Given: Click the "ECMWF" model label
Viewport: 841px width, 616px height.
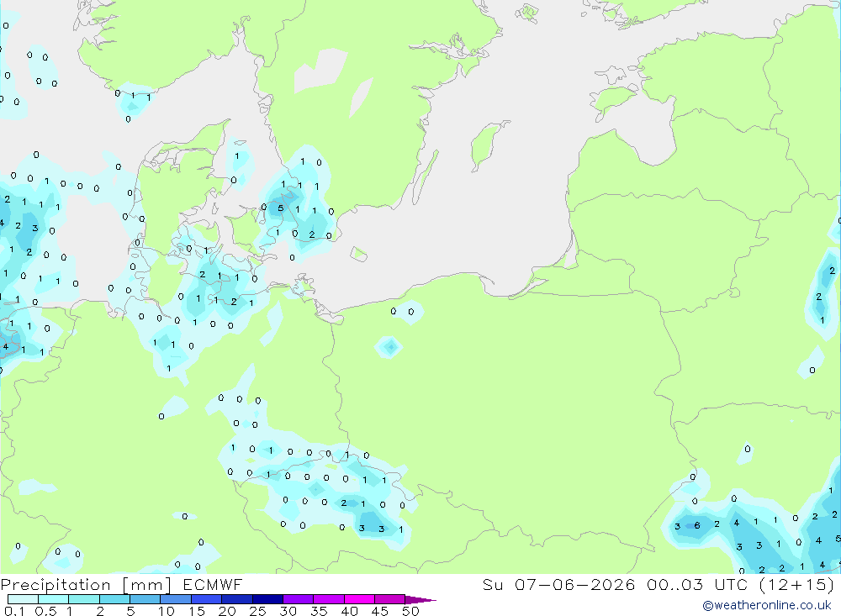Looking at the screenshot, I should (213, 585).
